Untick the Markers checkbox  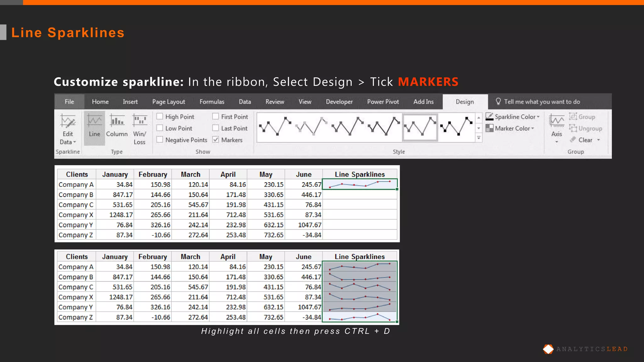[x=216, y=140]
